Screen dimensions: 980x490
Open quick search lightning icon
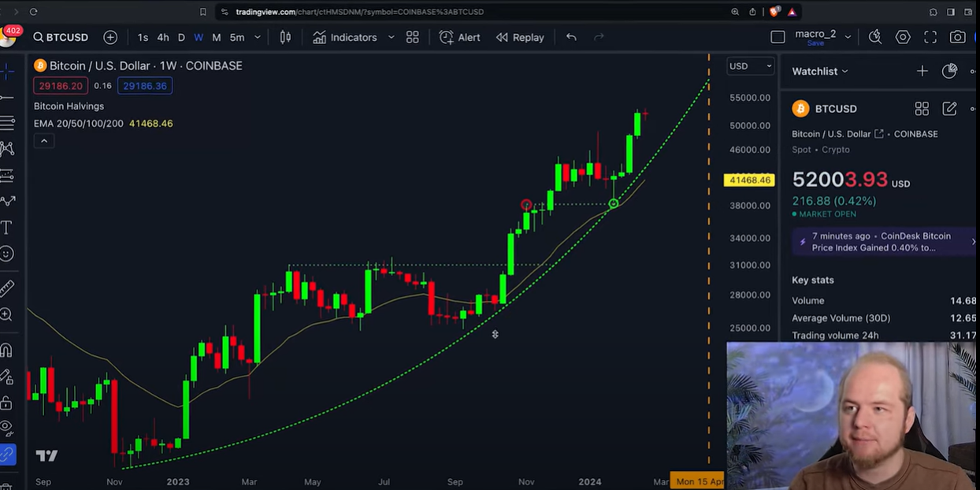click(875, 37)
